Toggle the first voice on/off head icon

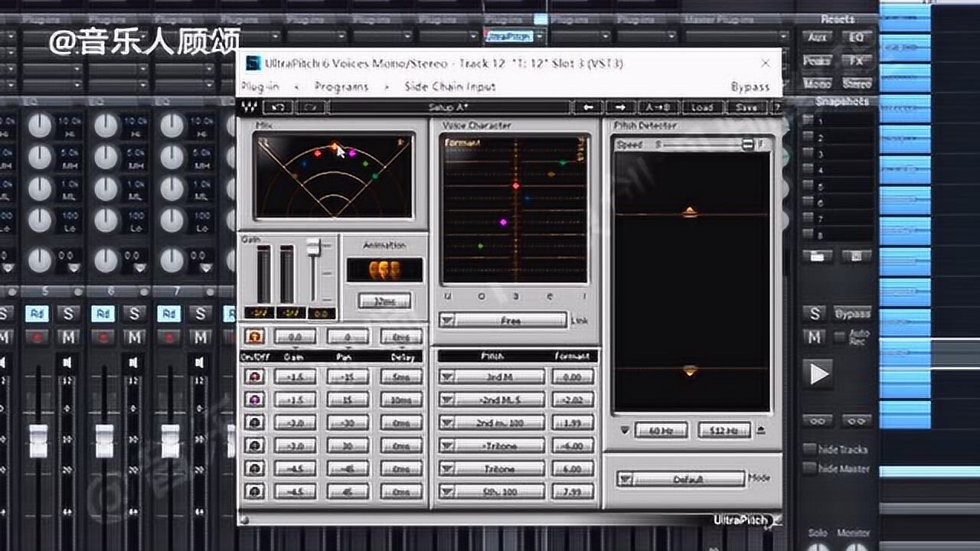(x=255, y=377)
